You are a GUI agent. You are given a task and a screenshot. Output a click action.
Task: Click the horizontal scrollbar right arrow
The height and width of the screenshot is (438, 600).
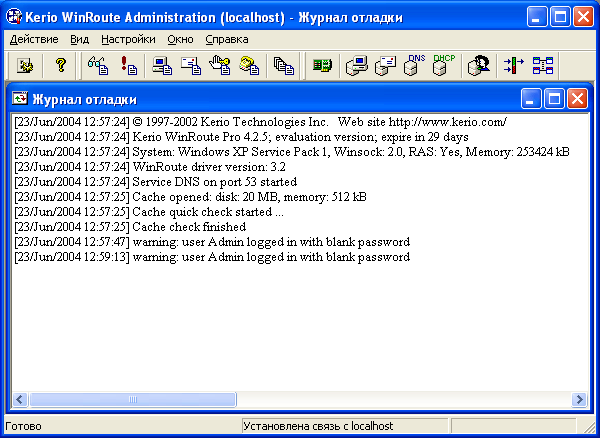(579, 400)
